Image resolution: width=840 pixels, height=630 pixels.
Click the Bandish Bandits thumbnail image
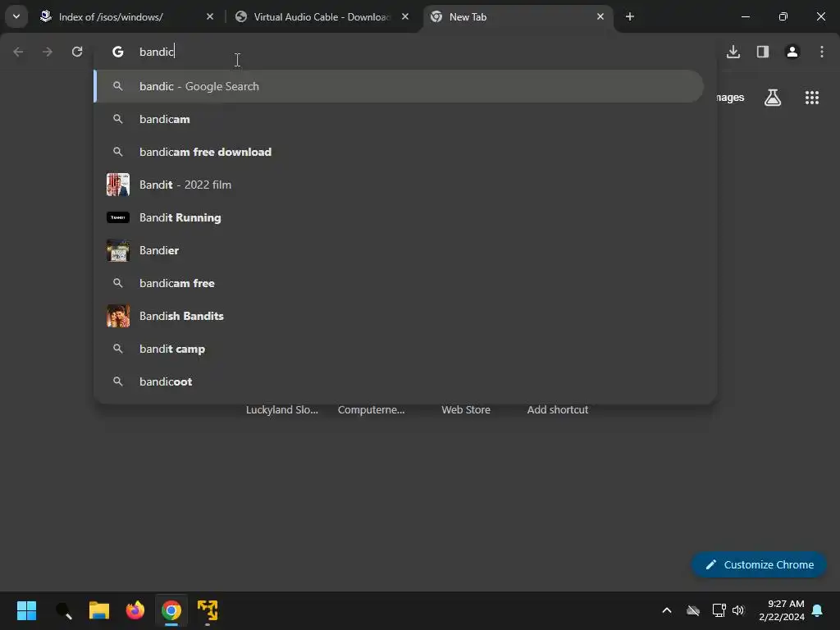118,316
